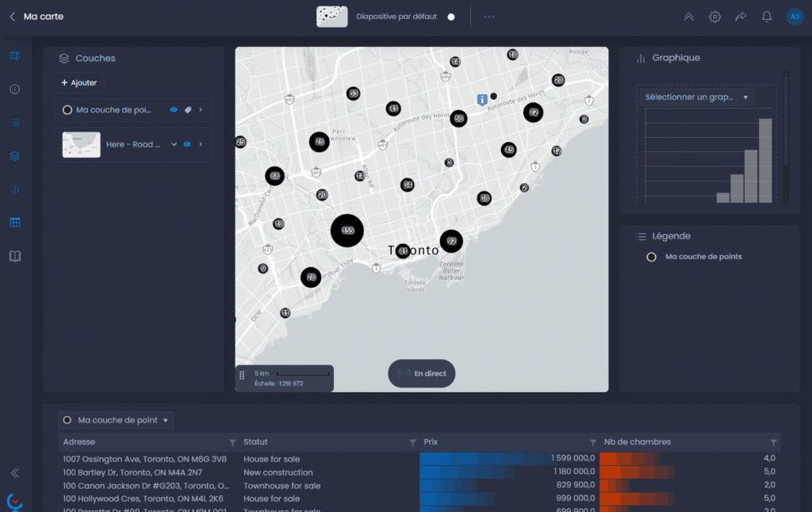Click the Légende list icon
This screenshot has height=512, width=812.
tap(641, 237)
